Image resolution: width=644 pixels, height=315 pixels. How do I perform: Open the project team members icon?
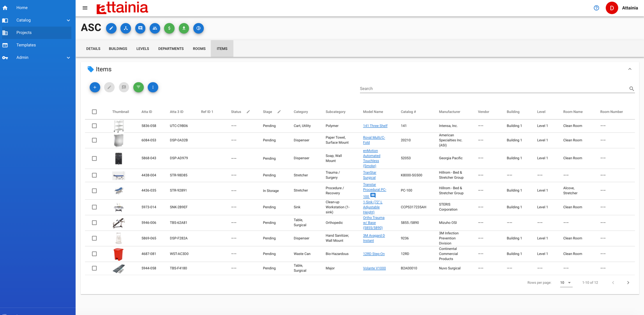point(155,28)
